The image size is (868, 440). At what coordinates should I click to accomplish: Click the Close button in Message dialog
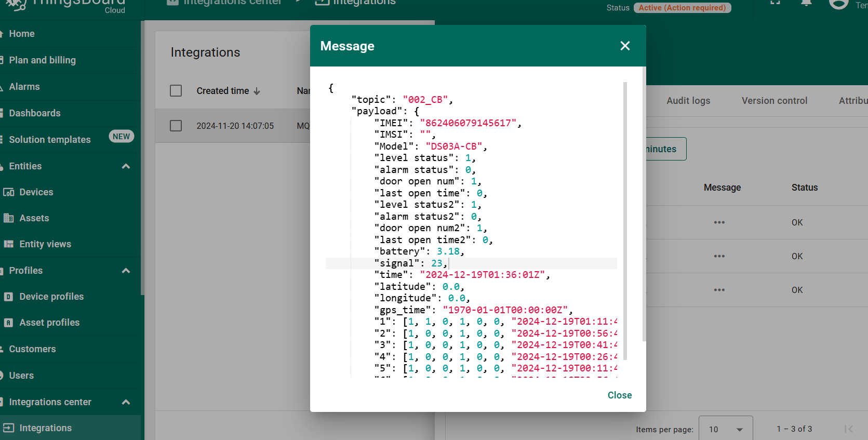pyautogui.click(x=620, y=395)
